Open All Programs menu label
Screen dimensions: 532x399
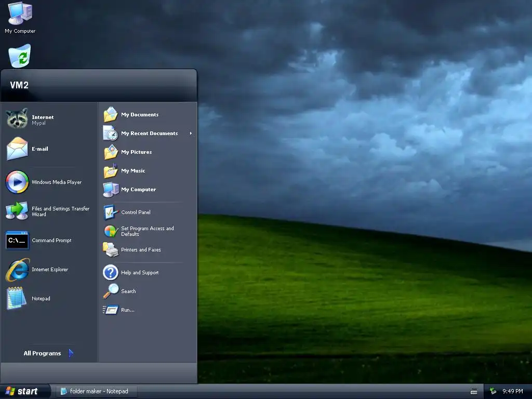pyautogui.click(x=42, y=353)
